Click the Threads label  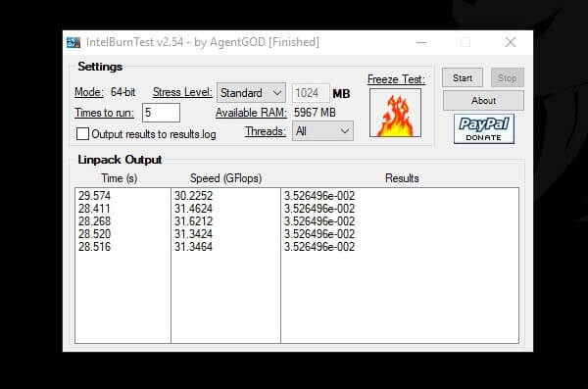coord(266,131)
